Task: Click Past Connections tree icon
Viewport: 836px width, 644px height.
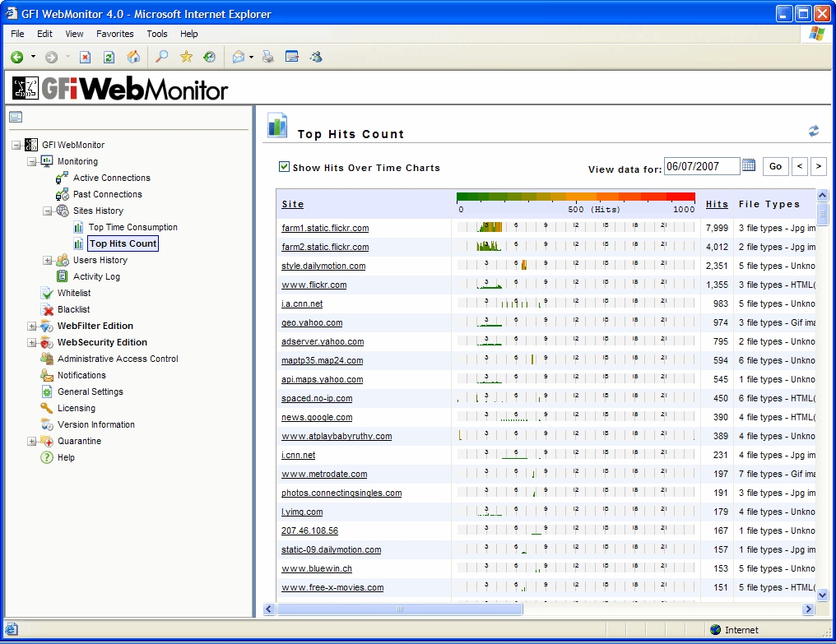Action: [x=63, y=194]
